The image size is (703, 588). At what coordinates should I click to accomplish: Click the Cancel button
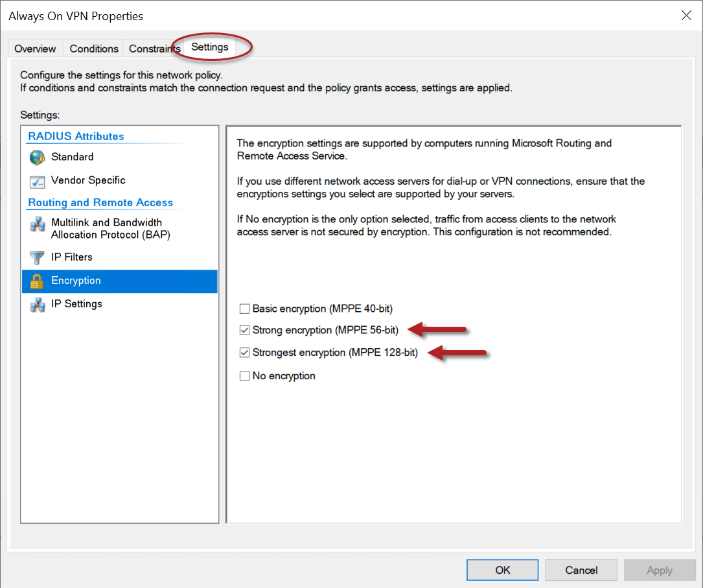[x=581, y=570]
